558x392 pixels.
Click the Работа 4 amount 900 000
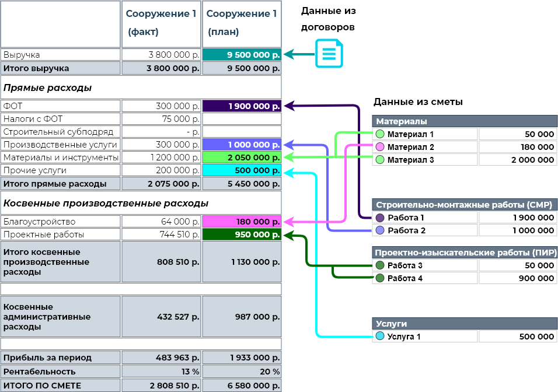point(518,278)
